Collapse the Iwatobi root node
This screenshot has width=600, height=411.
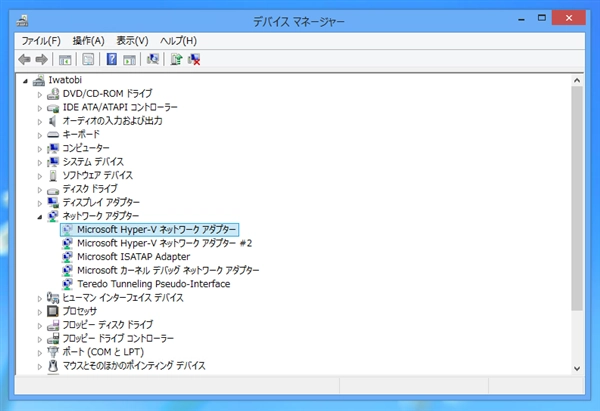click(25, 81)
